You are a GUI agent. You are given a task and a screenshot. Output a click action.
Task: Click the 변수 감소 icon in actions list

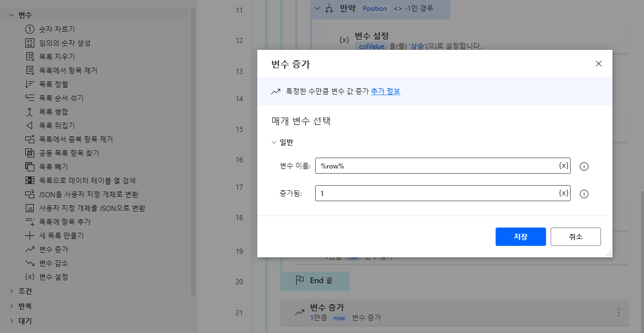[30, 263]
